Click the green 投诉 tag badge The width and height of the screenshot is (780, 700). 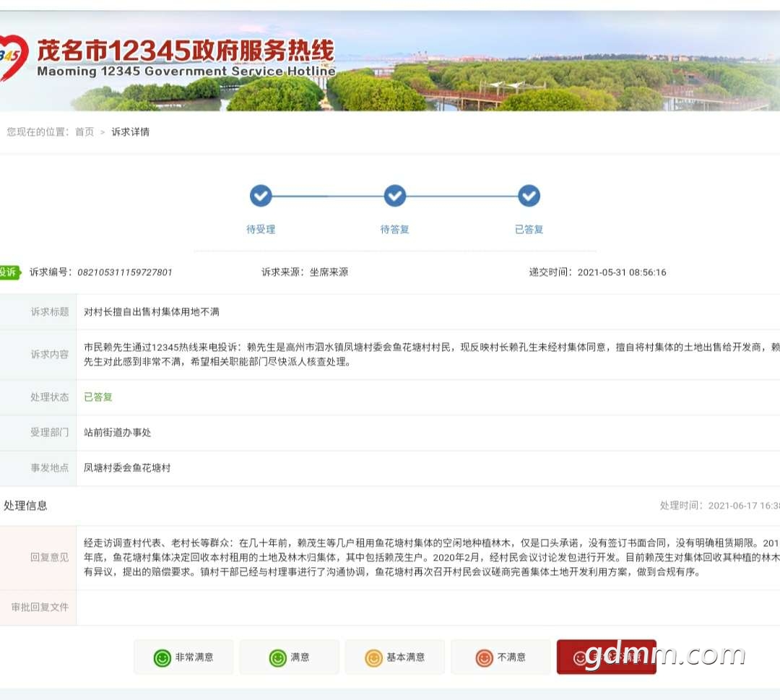(9, 272)
